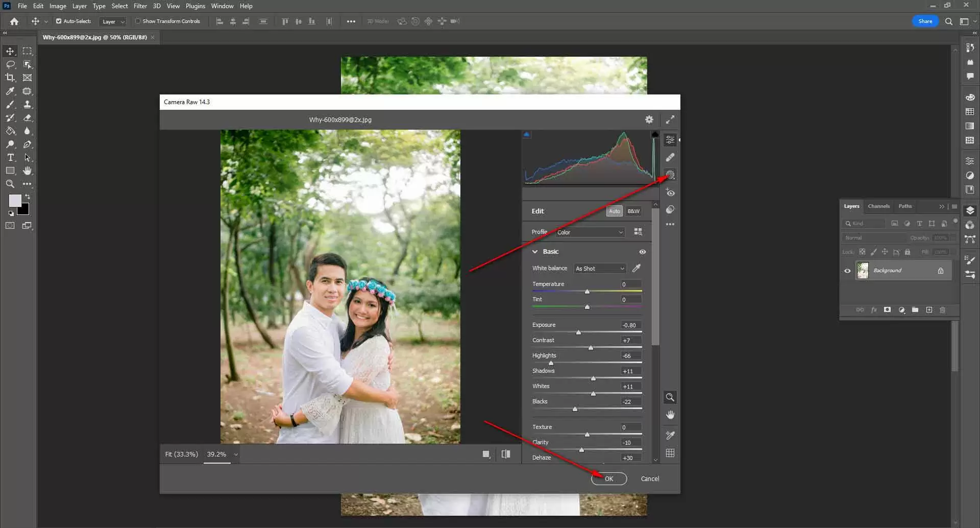This screenshot has width=980, height=528.
Task: Open the Window menu
Action: [x=222, y=6]
